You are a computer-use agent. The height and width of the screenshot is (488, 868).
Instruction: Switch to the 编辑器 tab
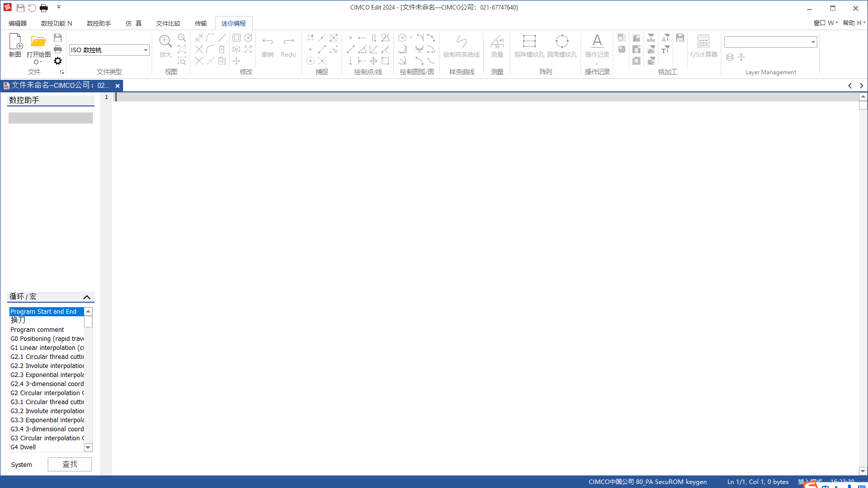[x=18, y=23]
